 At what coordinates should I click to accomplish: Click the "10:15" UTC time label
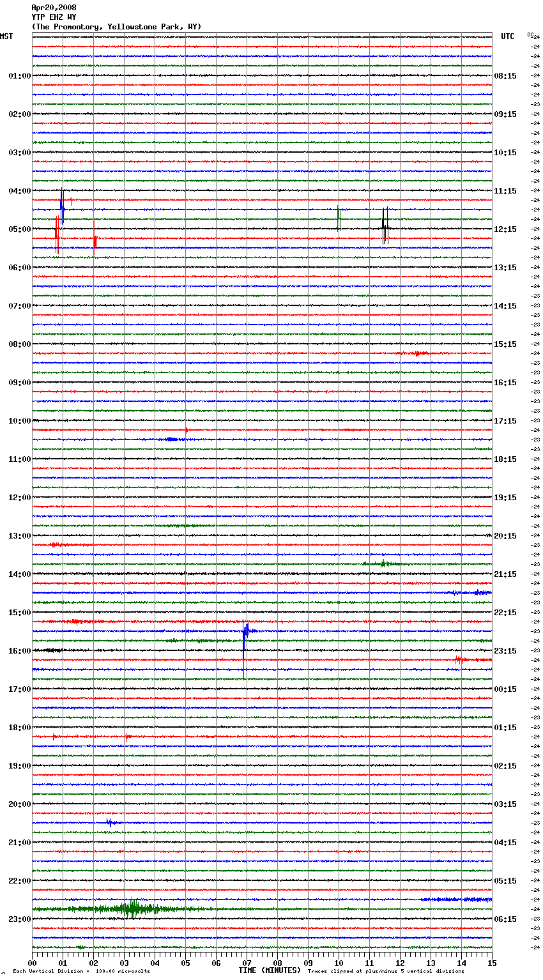point(505,153)
